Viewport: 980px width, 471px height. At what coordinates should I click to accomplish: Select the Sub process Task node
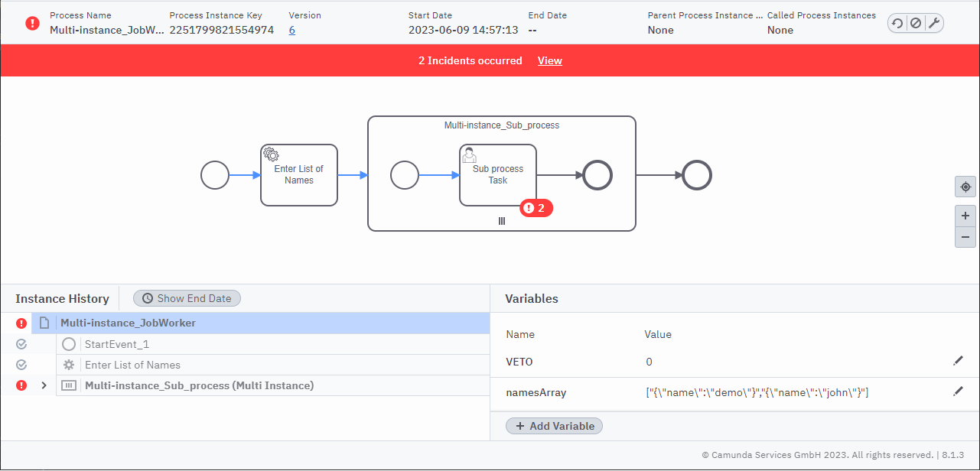(x=498, y=175)
